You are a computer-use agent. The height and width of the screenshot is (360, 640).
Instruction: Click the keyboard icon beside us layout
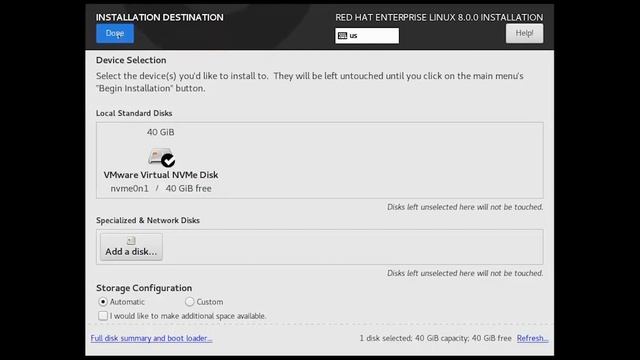coord(342,36)
